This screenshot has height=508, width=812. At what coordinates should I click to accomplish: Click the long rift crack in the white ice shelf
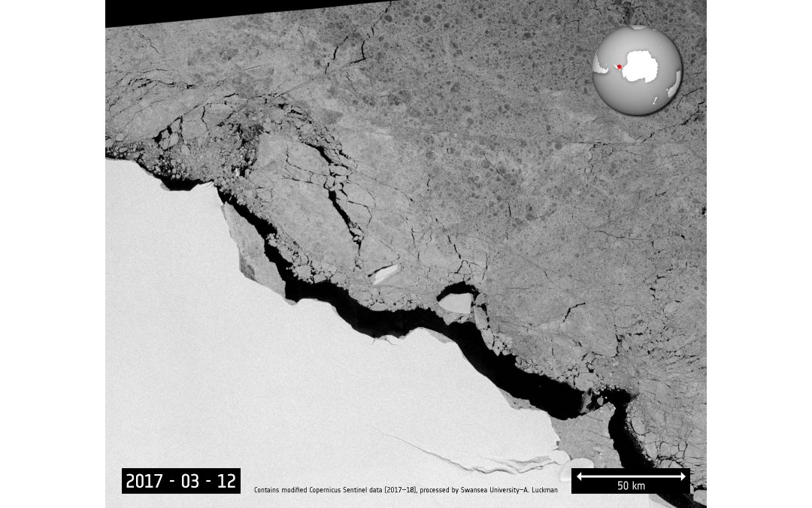pyautogui.click(x=451, y=456)
